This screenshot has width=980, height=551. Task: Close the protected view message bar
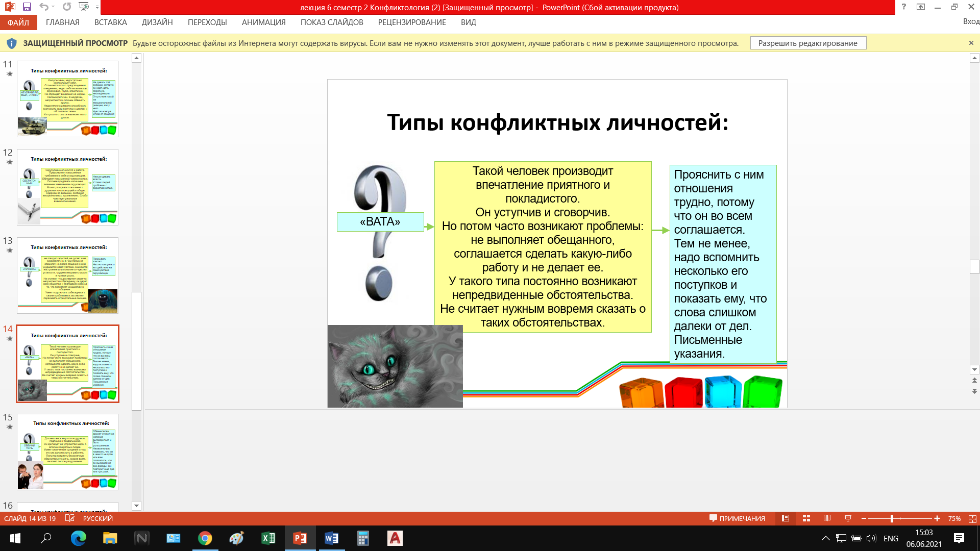pyautogui.click(x=971, y=43)
